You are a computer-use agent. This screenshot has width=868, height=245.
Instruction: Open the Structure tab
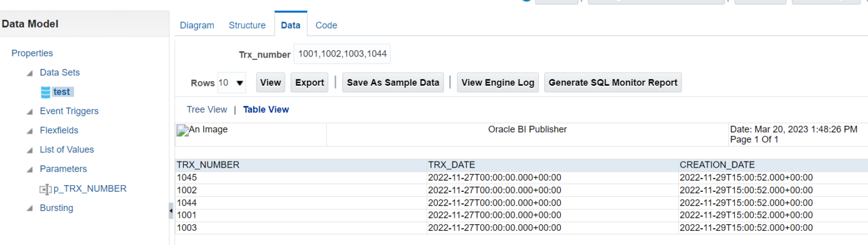click(x=247, y=25)
